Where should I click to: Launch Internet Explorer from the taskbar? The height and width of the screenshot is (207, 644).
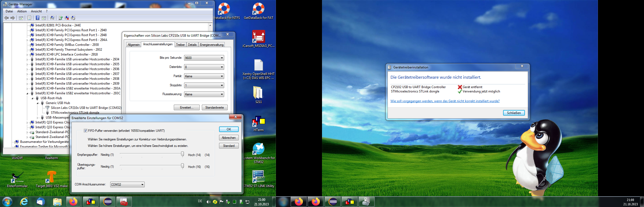pyautogui.click(x=24, y=202)
